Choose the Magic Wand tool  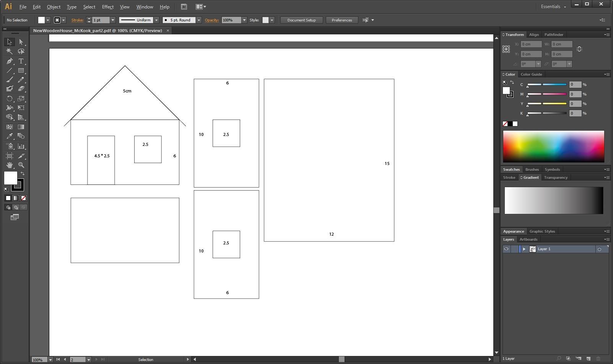click(x=10, y=51)
